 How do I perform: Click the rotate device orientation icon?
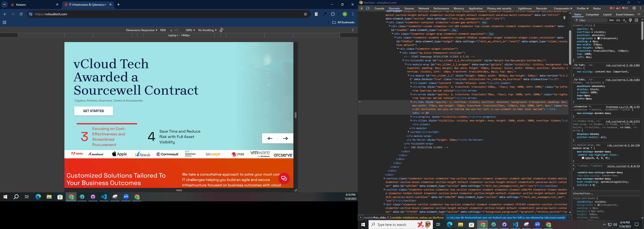(x=222, y=30)
